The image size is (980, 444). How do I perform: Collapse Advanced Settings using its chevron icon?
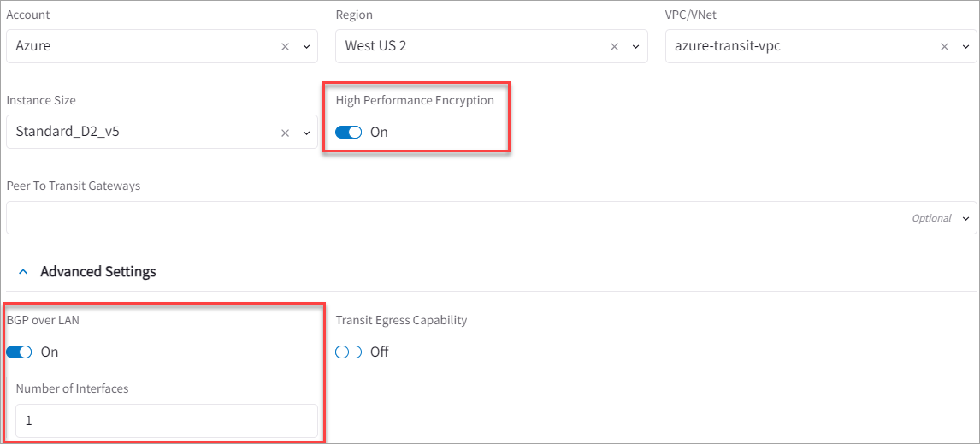click(x=23, y=272)
